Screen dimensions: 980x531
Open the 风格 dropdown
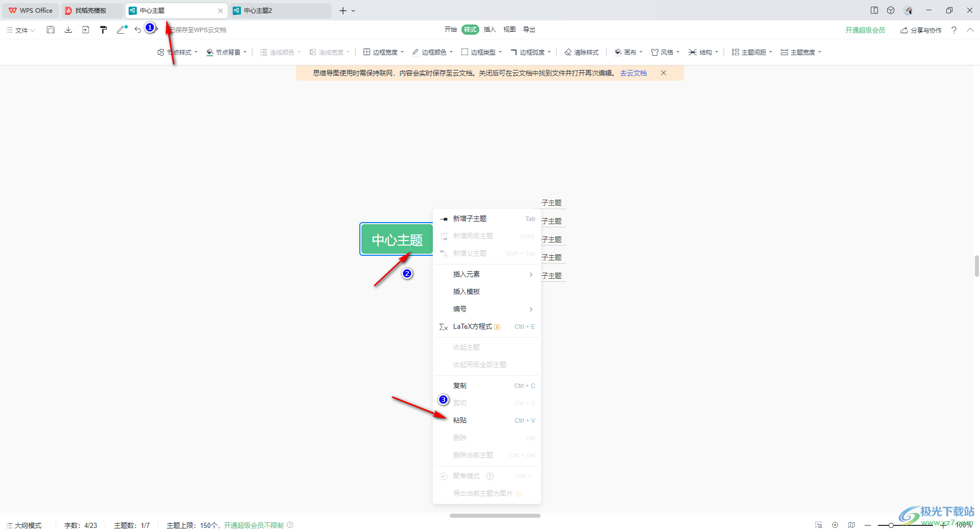point(666,52)
